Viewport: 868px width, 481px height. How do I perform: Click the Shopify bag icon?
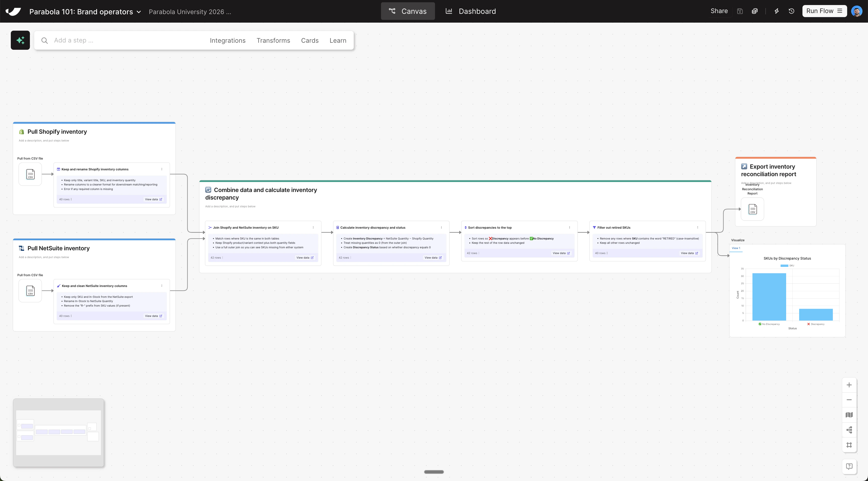pyautogui.click(x=22, y=132)
